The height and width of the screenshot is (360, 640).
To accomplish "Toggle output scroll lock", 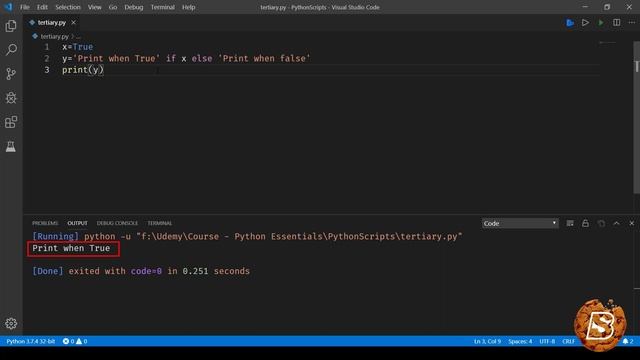I will tap(585, 223).
